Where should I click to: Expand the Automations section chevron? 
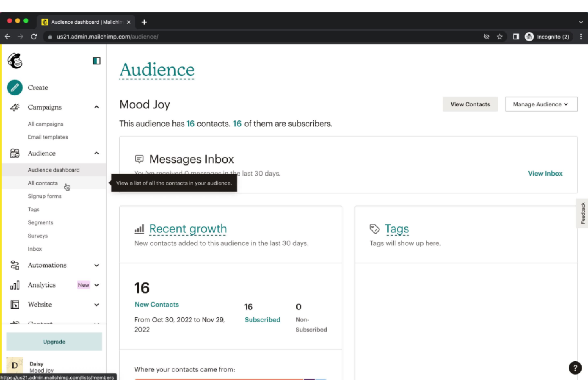[x=97, y=265]
